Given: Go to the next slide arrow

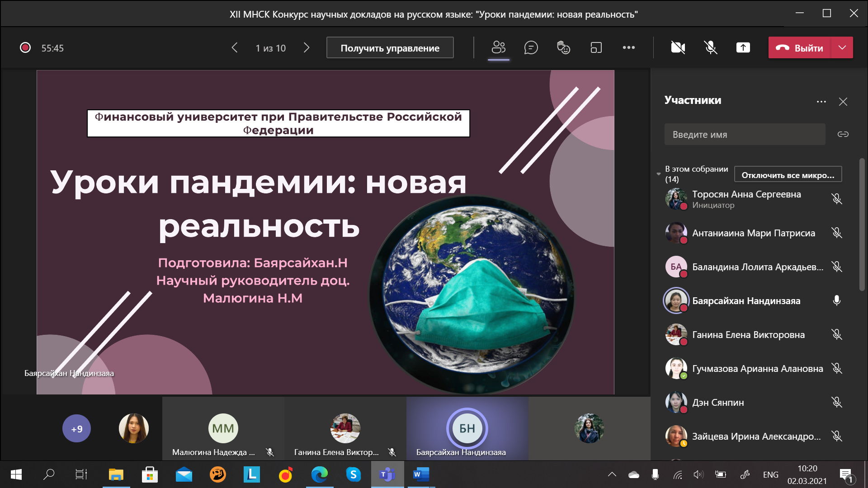Looking at the screenshot, I should 307,47.
